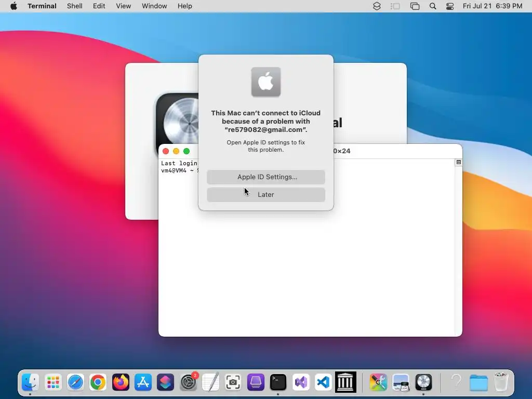Launch Firefox from the Dock
The image size is (532, 399).
121,382
